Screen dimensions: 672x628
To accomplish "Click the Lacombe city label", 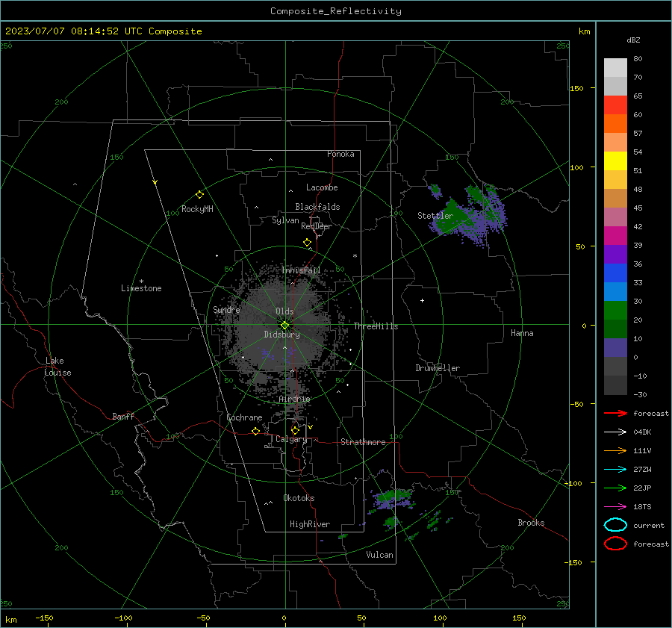I will point(322,187).
